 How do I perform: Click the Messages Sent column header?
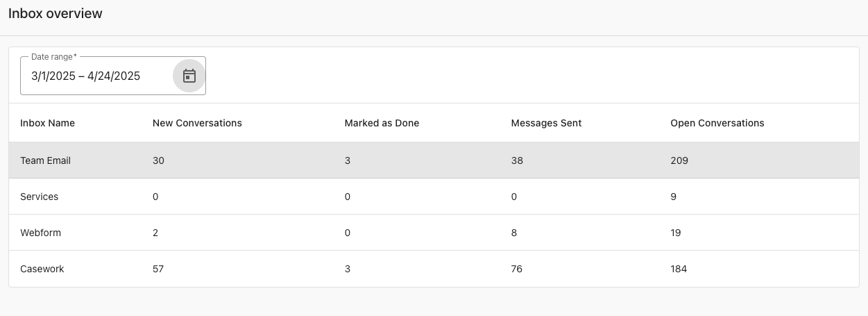click(x=546, y=123)
